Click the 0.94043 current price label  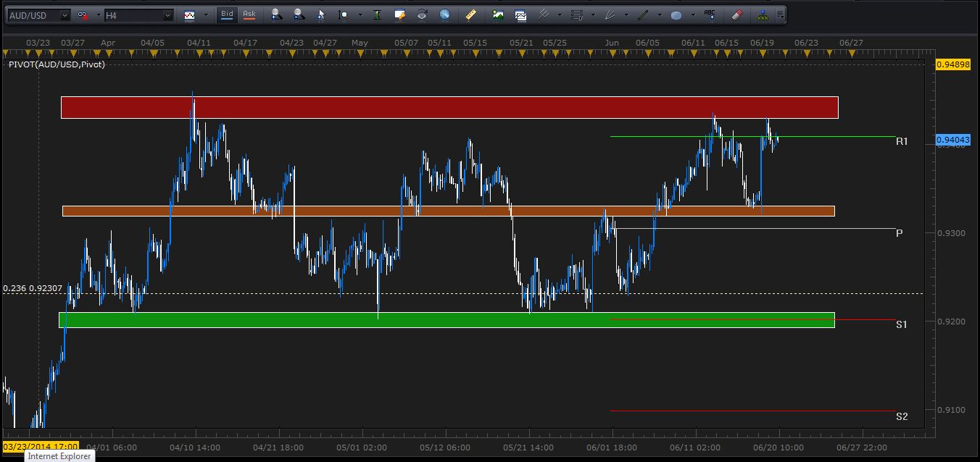[x=953, y=140]
